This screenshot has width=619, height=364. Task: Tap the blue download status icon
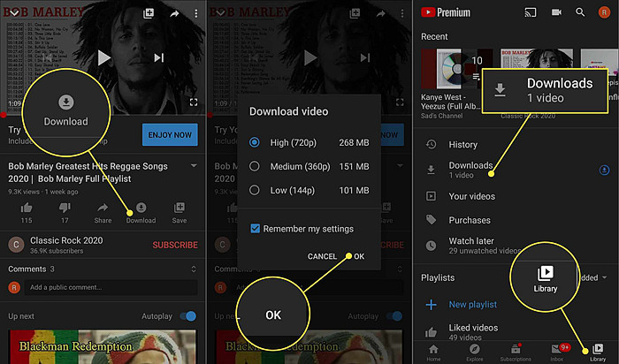604,170
